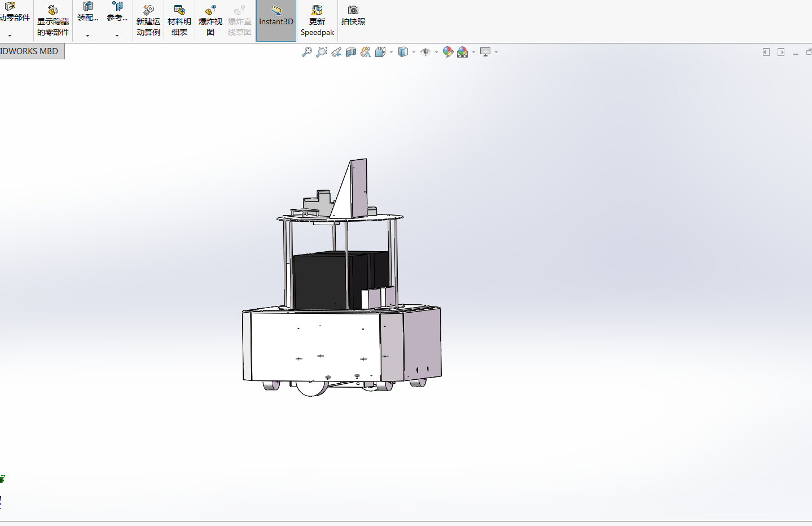Click the Previous View icon
The width and height of the screenshot is (812, 526).
point(336,52)
